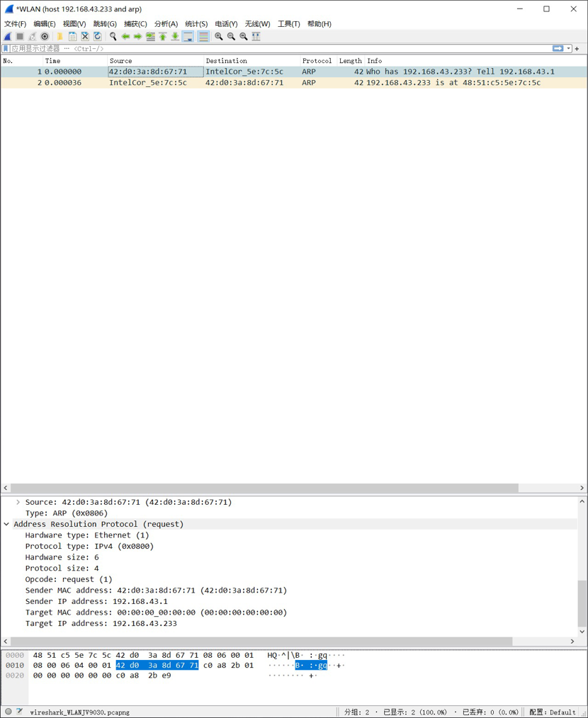Go to the next packet (right green arrow)
The image size is (588, 718).
(x=137, y=37)
